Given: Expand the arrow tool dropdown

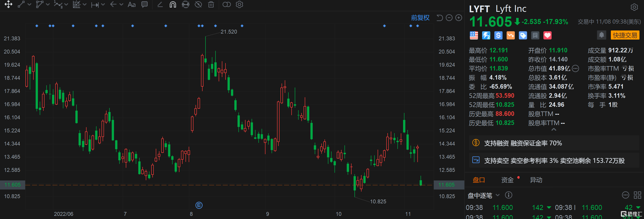Looking at the screenshot, I should pos(121,5).
